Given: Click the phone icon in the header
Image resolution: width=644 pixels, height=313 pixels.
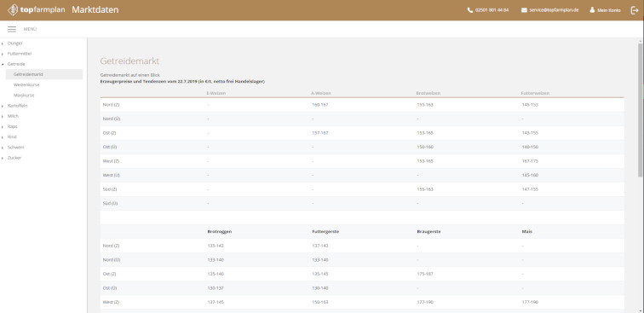Looking at the screenshot, I should [470, 10].
